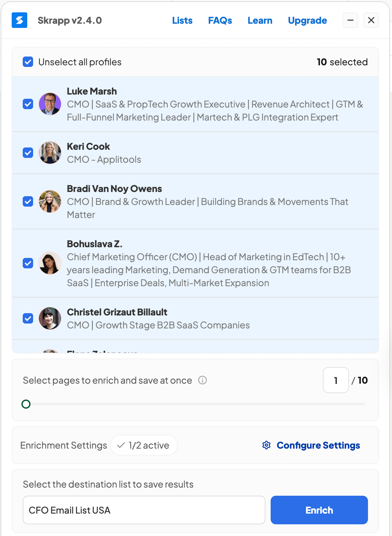This screenshot has height=536, width=392.
Task: Open the FAQs section
Action: pyautogui.click(x=220, y=20)
